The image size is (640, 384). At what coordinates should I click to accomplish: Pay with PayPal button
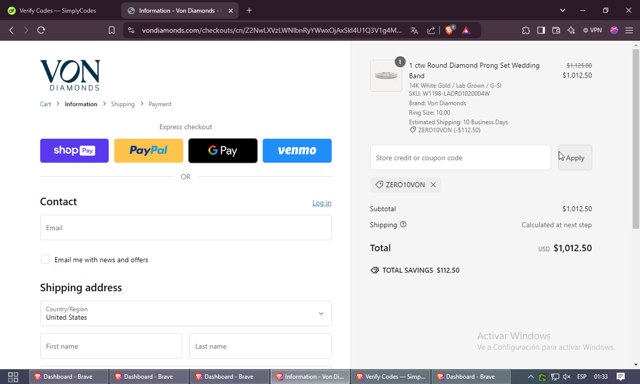(149, 151)
